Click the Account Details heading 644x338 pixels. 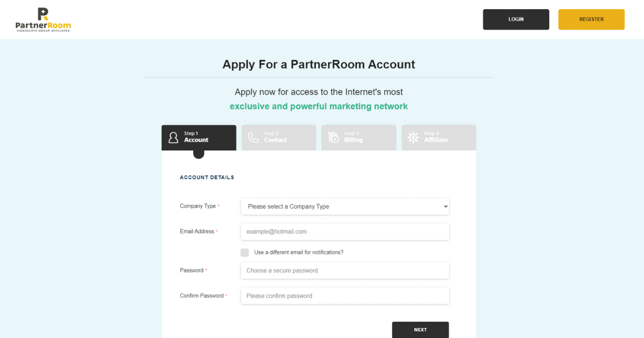(207, 177)
